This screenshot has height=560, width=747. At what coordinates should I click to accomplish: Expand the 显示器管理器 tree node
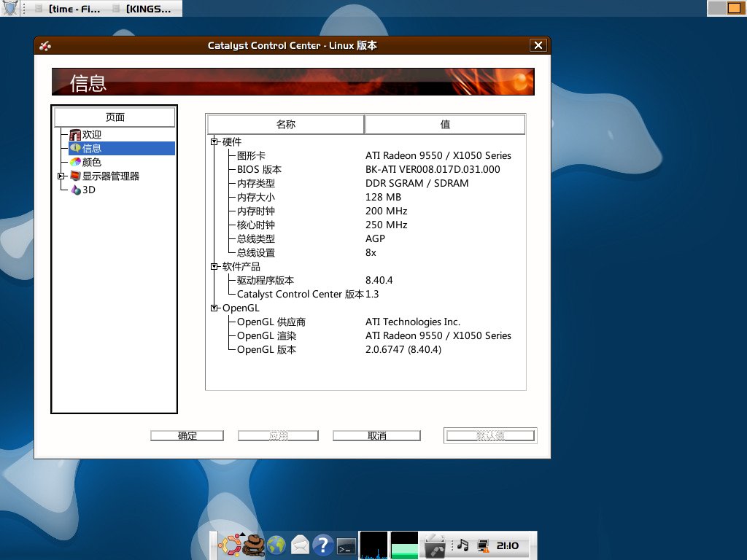click(61, 176)
